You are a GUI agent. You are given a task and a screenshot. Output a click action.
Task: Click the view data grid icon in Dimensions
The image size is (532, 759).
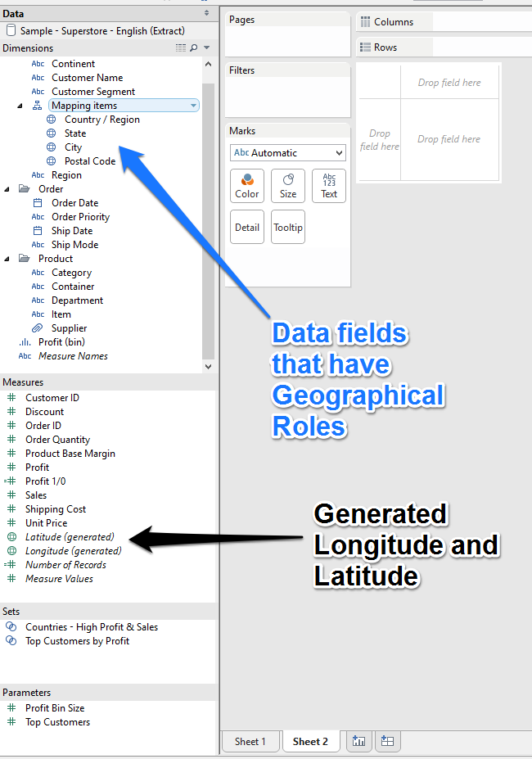pos(181,48)
